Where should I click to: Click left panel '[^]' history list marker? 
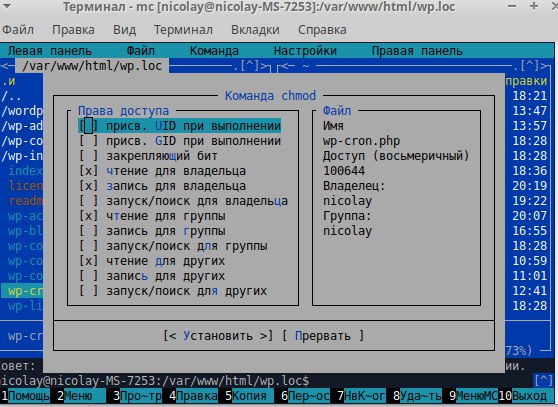[x=249, y=66]
